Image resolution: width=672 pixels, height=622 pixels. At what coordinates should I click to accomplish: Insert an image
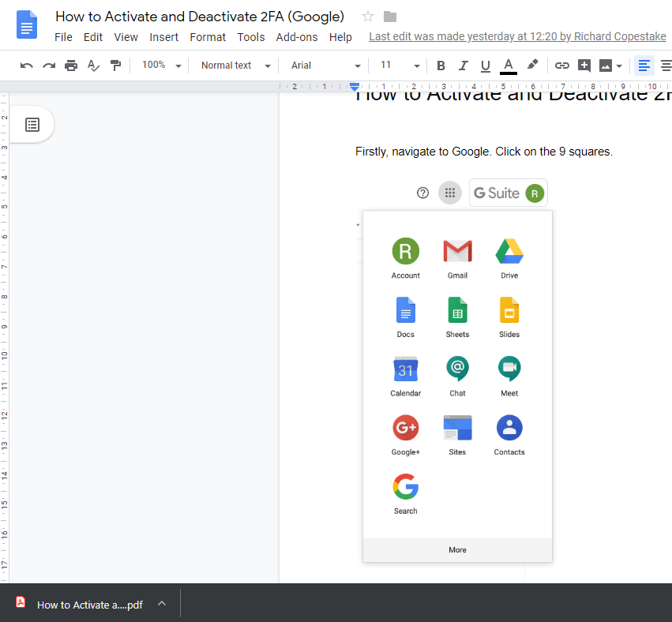point(605,66)
